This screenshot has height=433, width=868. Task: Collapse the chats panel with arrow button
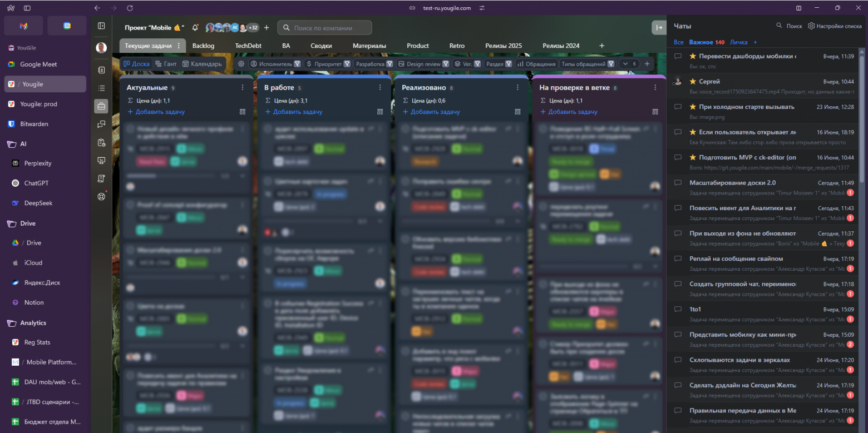tap(659, 27)
